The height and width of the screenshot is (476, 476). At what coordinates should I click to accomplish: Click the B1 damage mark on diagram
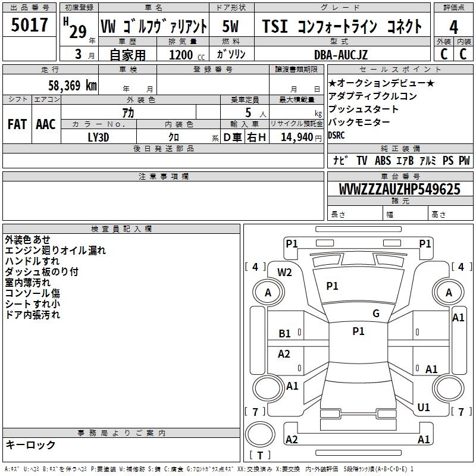[x=285, y=334]
